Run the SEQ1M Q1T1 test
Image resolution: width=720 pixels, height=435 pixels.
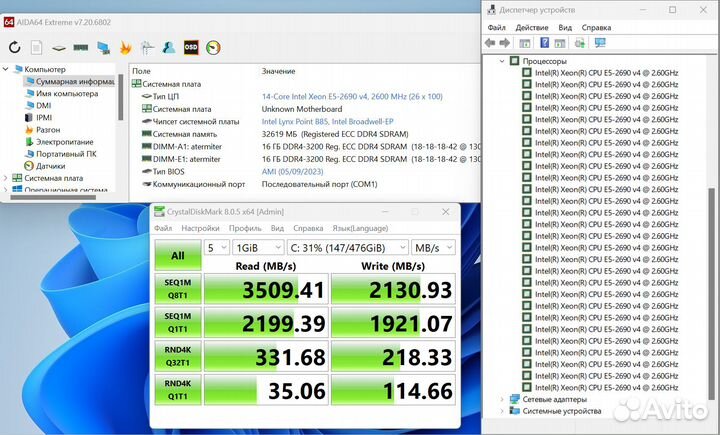coord(178,322)
